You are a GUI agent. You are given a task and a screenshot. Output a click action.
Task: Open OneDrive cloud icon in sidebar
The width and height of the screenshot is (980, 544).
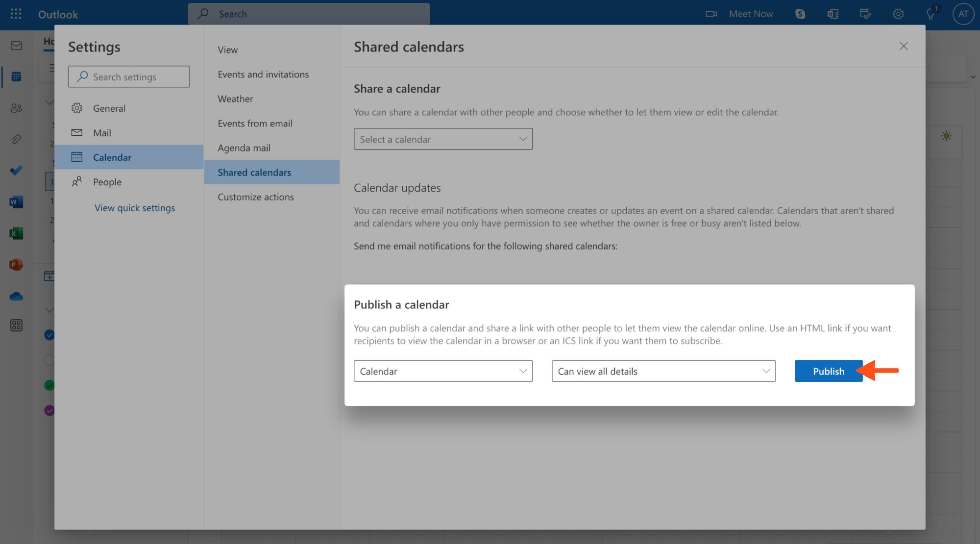coord(16,296)
